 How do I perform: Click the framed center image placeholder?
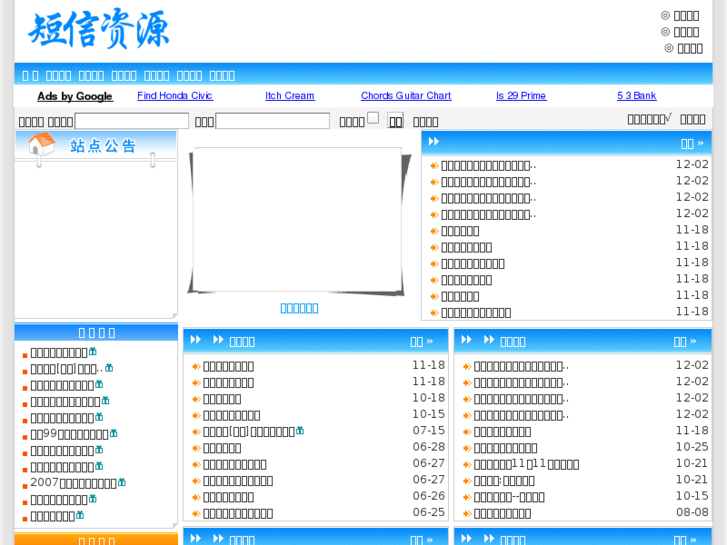click(298, 220)
